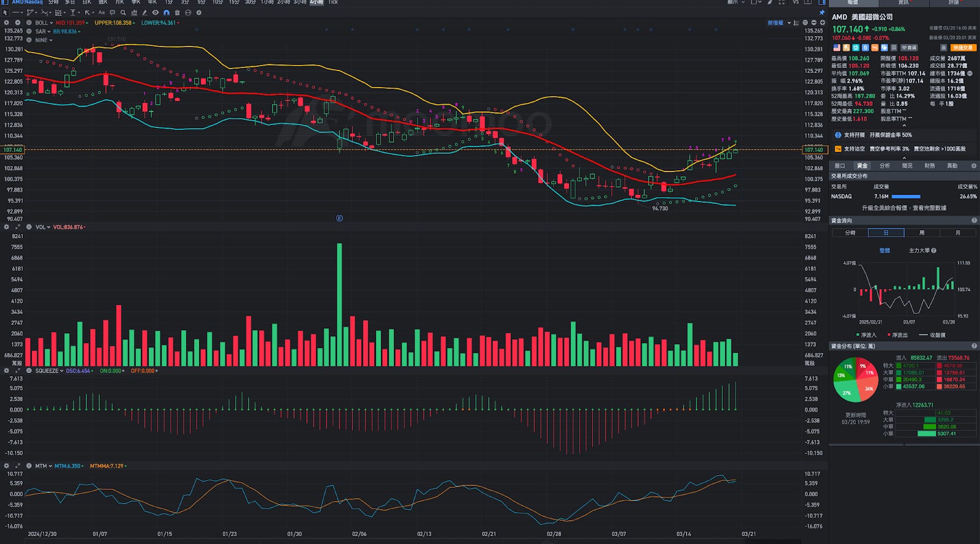Switch chart to 週K period
The height and width of the screenshot is (544, 980).
(x=103, y=2)
